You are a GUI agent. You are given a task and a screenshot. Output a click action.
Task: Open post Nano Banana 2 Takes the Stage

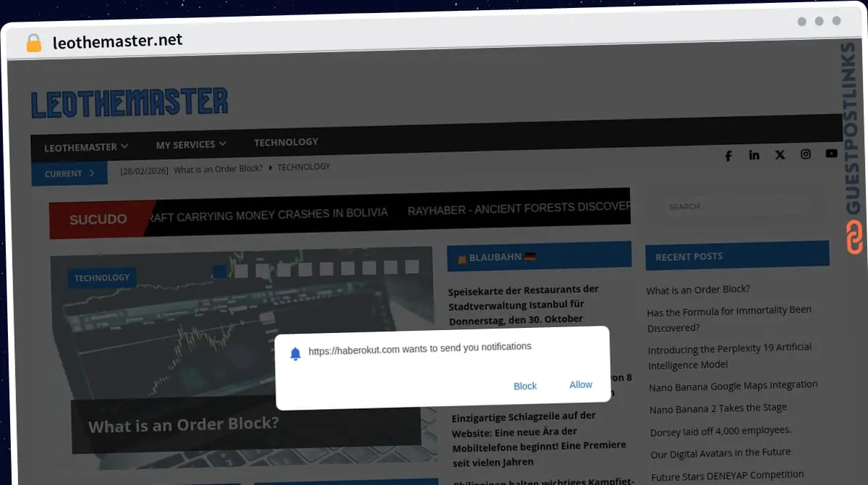pyautogui.click(x=718, y=408)
